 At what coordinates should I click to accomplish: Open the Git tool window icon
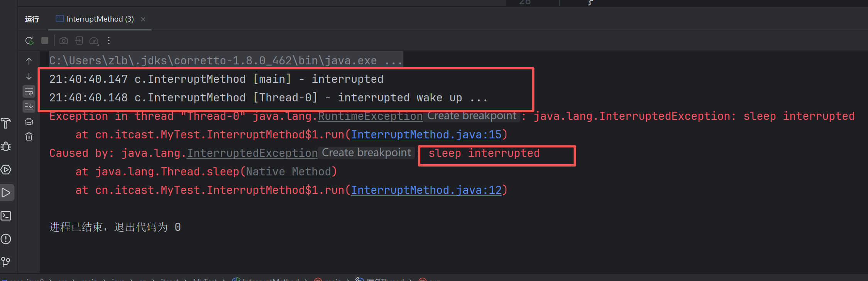(6, 262)
